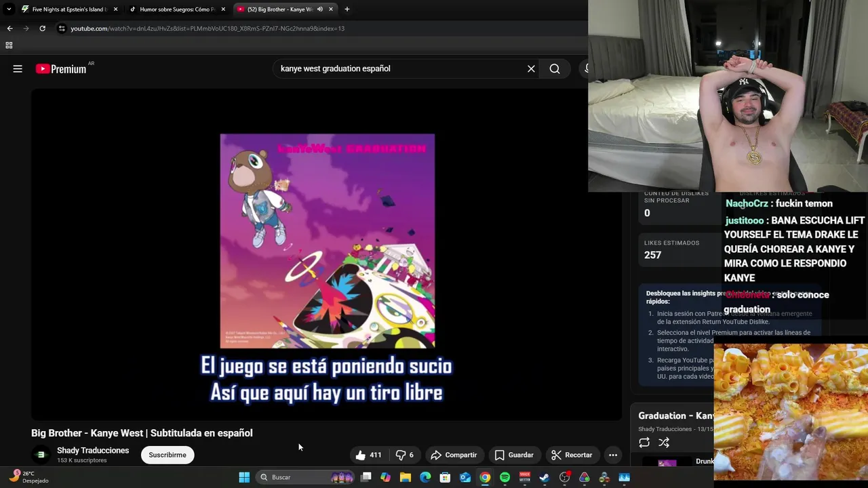868x488 pixels.
Task: Open the apps grid in bookmarks bar
Action: (9, 45)
